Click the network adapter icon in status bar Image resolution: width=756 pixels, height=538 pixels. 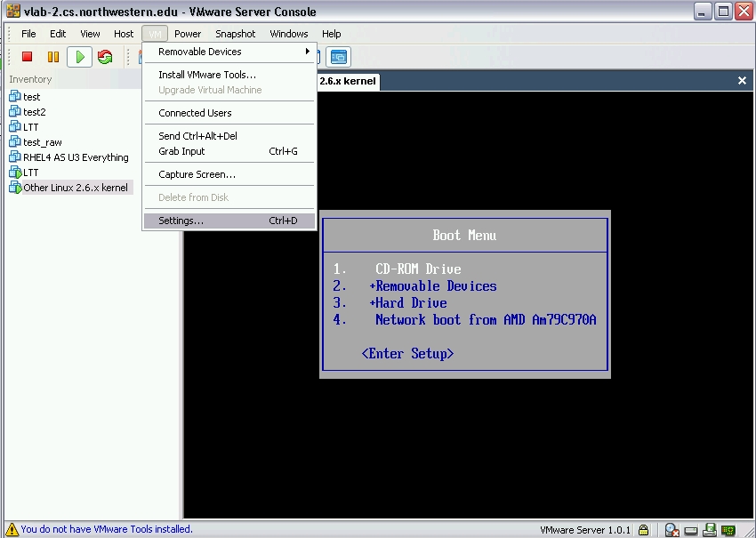pyautogui.click(x=728, y=530)
